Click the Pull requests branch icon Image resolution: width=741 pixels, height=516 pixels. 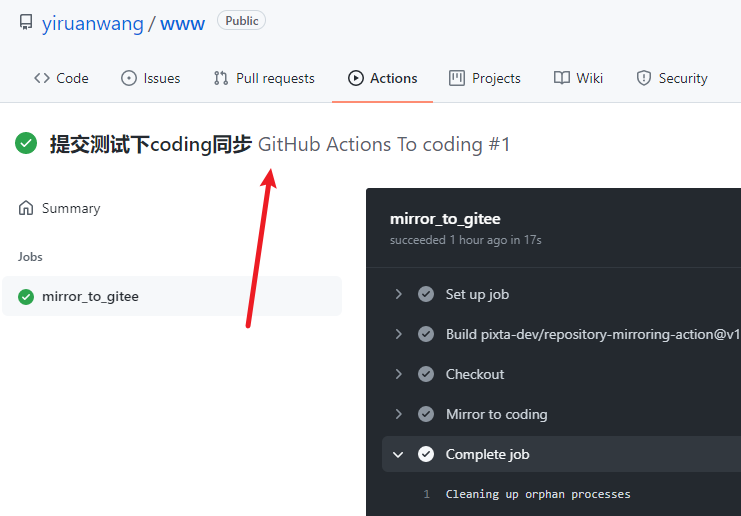(221, 78)
